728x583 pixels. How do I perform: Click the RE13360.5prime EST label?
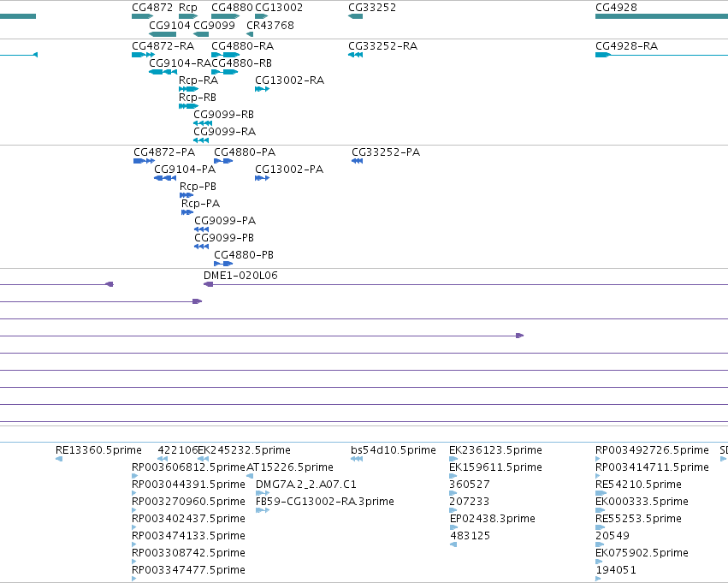[x=98, y=450]
